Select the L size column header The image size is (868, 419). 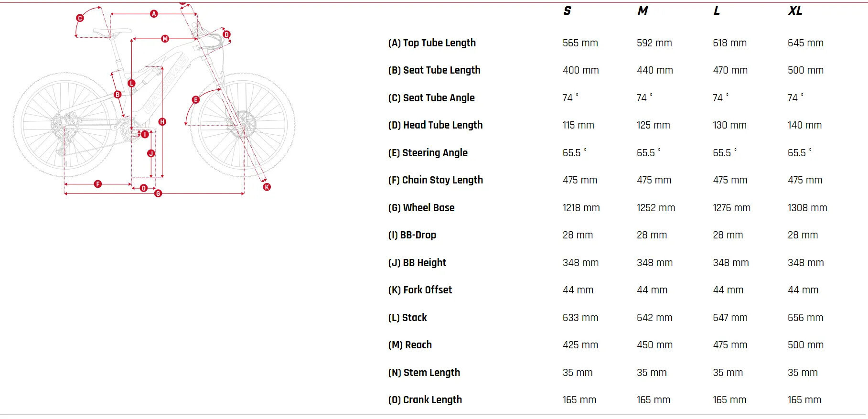coord(717,11)
